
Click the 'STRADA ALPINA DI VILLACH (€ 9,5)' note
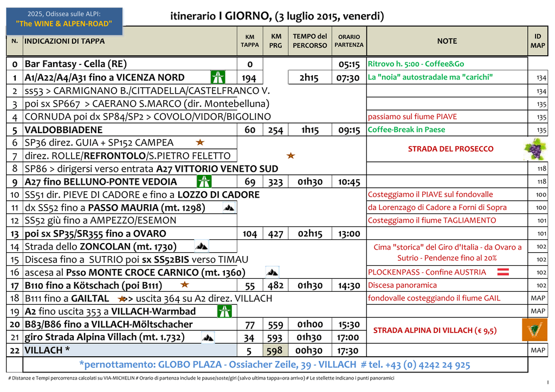(435, 330)
